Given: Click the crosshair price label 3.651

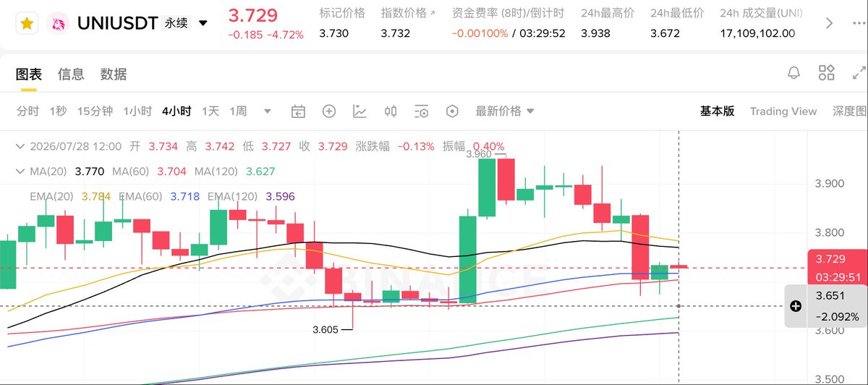Looking at the screenshot, I should coord(830,295).
